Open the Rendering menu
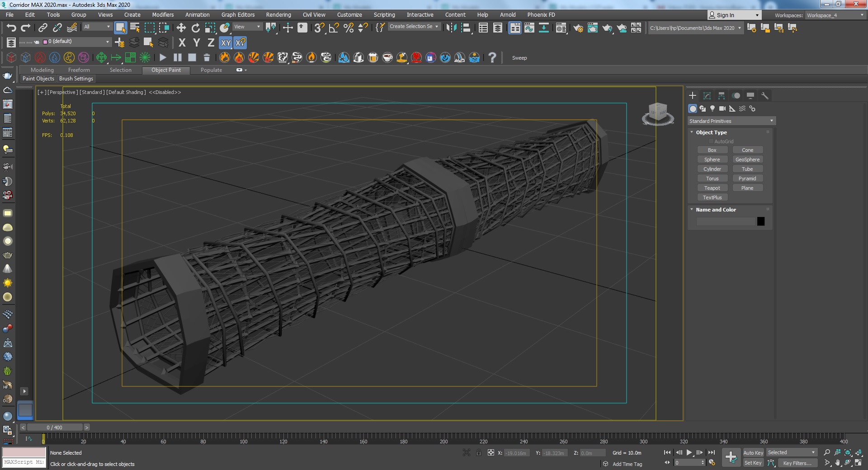Screen dimensions: 868x470 (278, 15)
